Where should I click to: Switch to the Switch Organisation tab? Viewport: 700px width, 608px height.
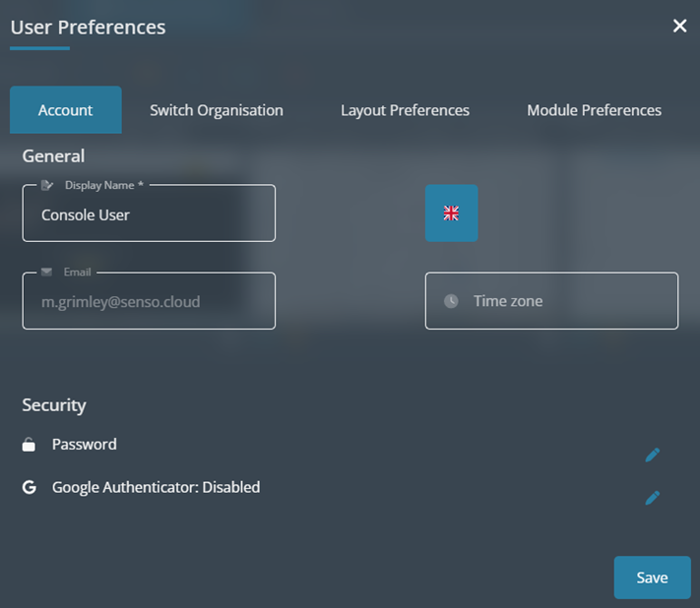217,110
